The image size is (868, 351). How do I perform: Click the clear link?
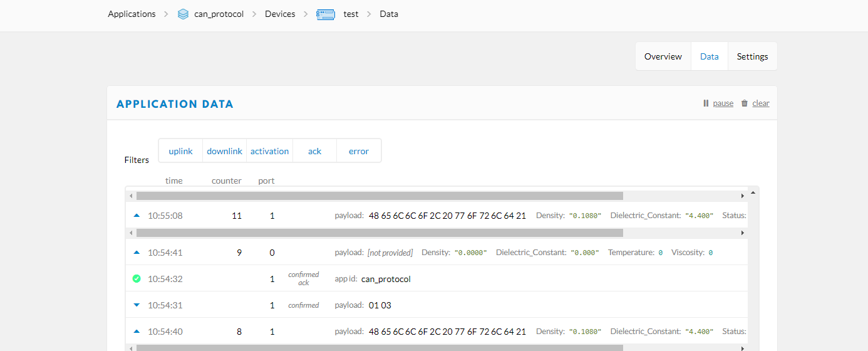point(761,103)
